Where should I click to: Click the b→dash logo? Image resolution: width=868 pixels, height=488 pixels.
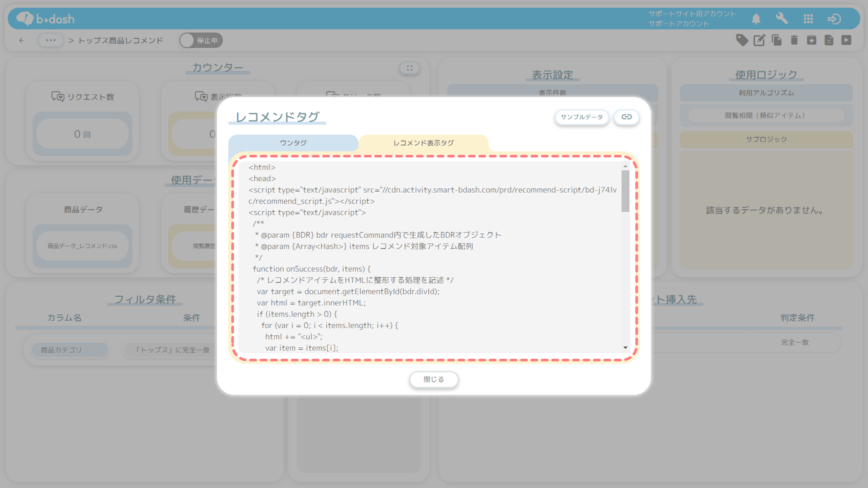(x=46, y=19)
